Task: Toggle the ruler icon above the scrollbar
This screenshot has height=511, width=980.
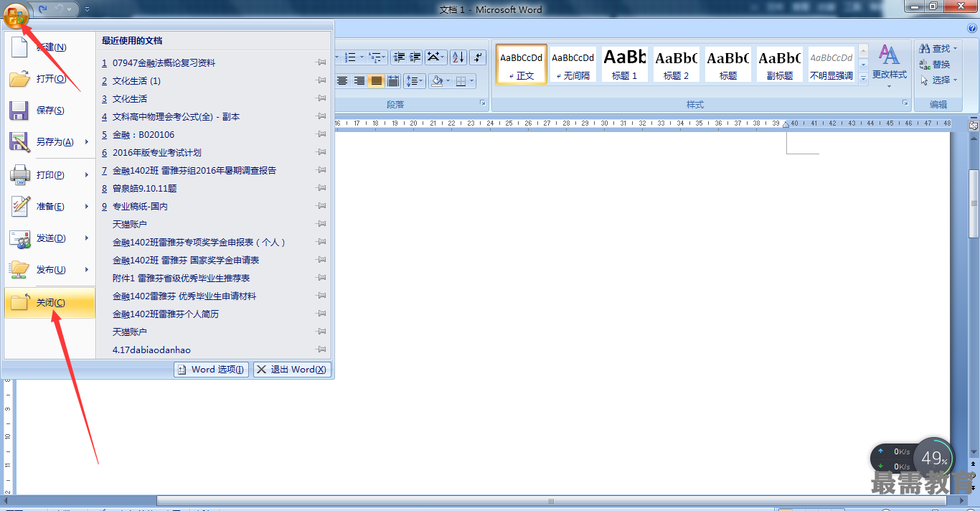Action: pyautogui.click(x=974, y=125)
